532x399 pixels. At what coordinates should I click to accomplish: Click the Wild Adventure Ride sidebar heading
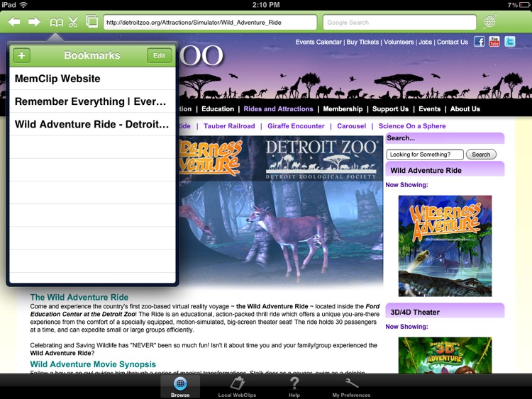coord(445,169)
